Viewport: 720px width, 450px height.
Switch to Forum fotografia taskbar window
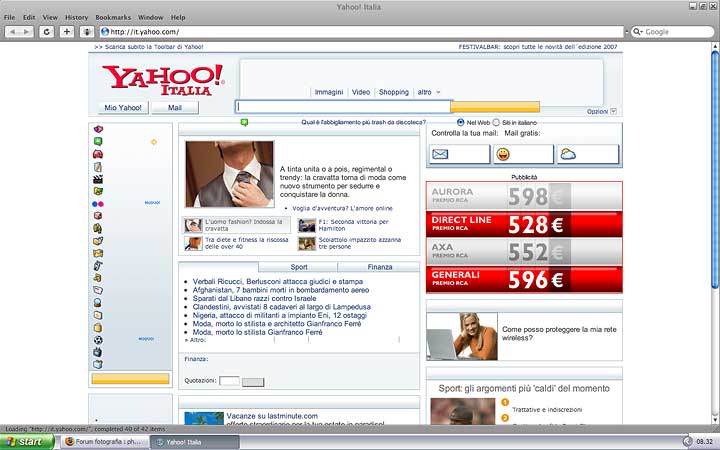[x=106, y=442]
